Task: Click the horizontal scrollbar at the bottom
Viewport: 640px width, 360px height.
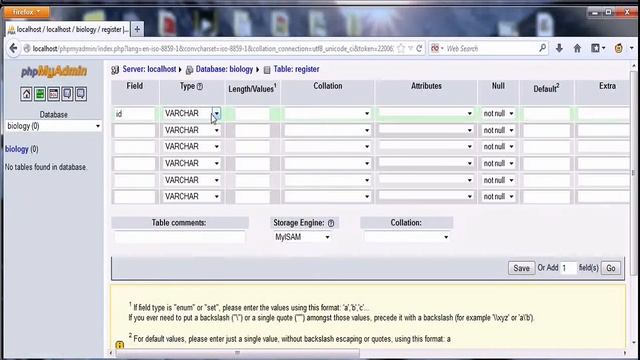Action: pos(238,353)
